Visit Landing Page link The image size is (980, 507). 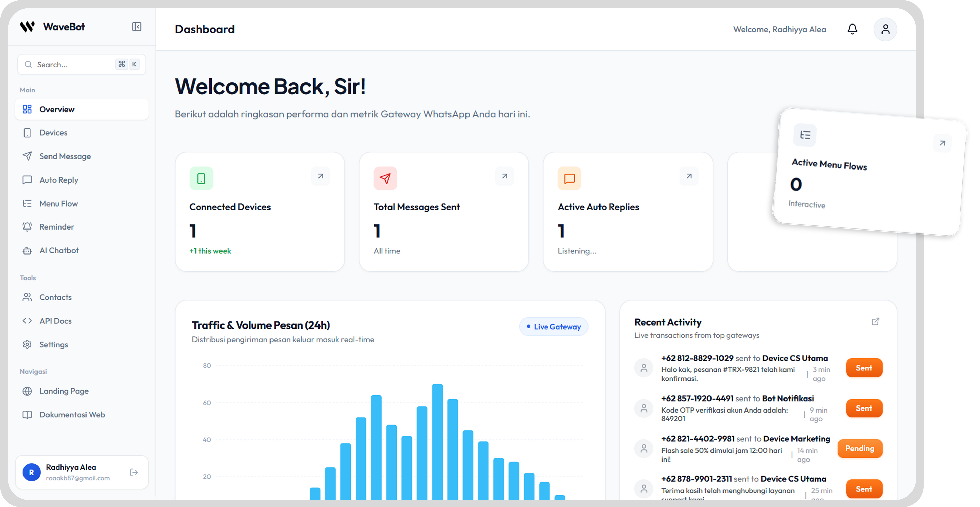click(x=82, y=391)
